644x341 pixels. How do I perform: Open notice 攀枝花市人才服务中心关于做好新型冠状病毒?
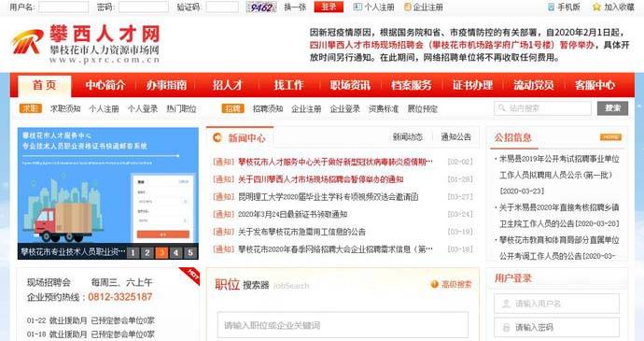335,162
